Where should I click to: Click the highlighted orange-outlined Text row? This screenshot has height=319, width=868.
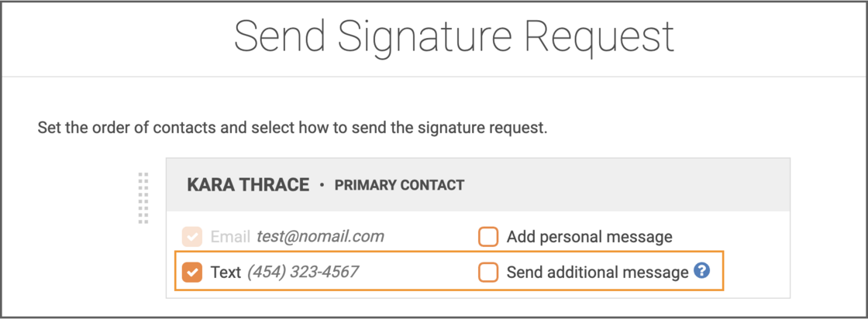coord(449,271)
